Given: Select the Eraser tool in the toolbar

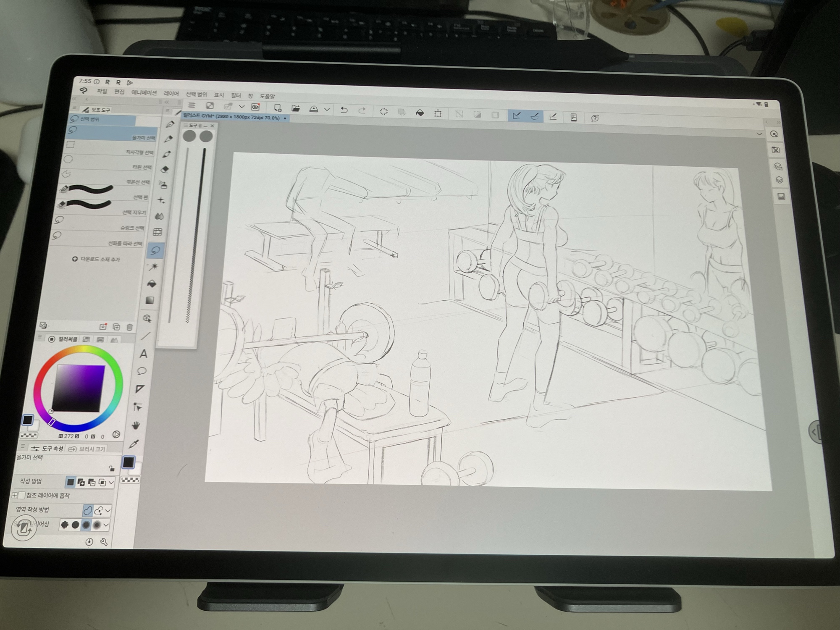Looking at the screenshot, I should point(165,169).
